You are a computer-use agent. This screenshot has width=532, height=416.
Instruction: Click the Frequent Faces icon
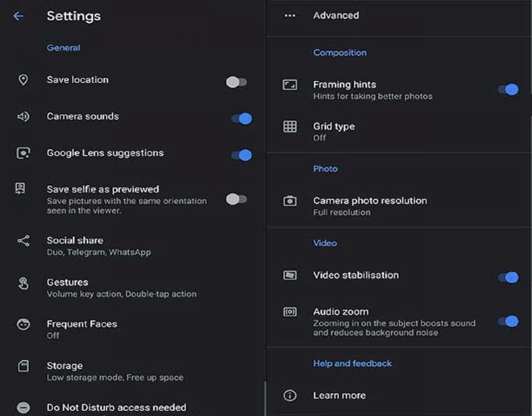[x=23, y=324]
